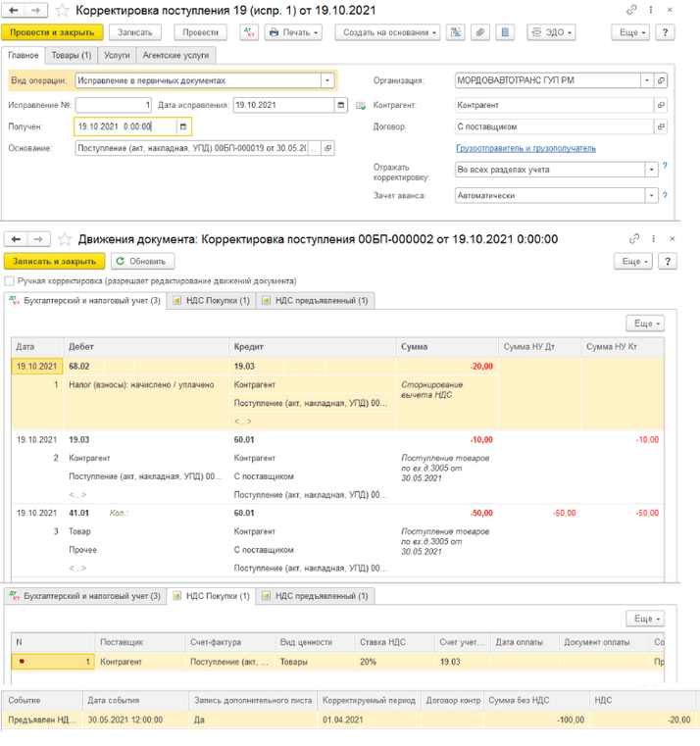
Task: Expand the Вид операции dropdown
Action: tap(326, 81)
